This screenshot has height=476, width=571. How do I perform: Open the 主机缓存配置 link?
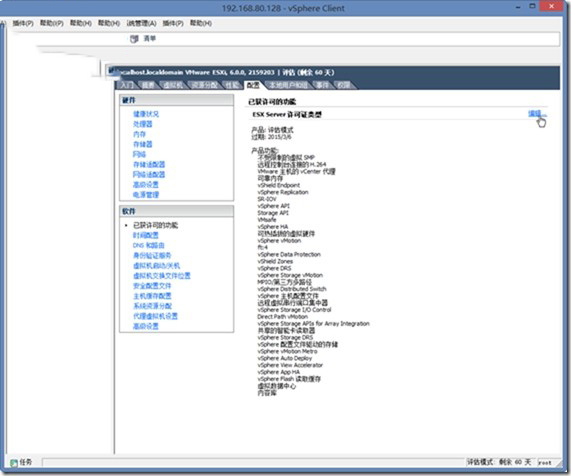(152, 296)
